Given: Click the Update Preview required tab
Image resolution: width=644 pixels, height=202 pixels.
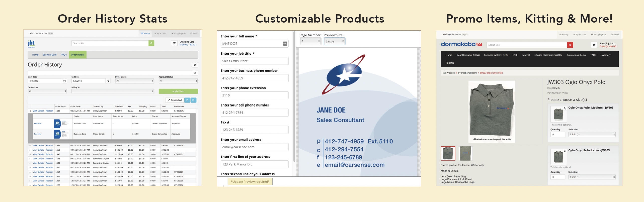Looking at the screenshot, I should [x=250, y=182].
